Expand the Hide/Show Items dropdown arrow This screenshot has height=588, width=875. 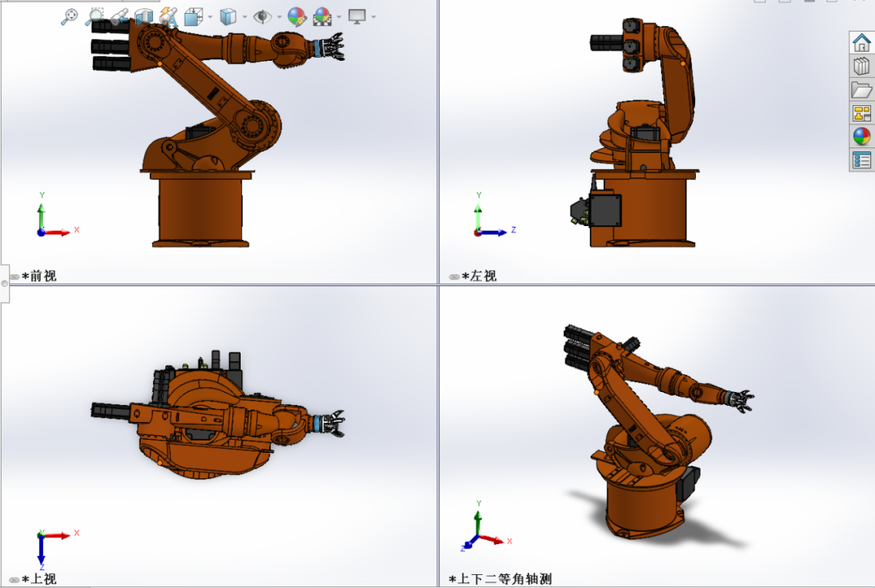click(279, 17)
